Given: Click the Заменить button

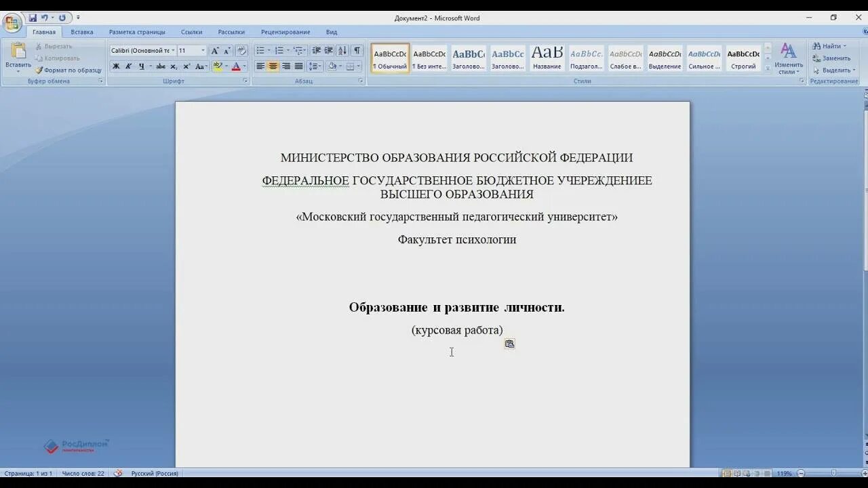Looking at the screenshot, I should click(x=831, y=58).
